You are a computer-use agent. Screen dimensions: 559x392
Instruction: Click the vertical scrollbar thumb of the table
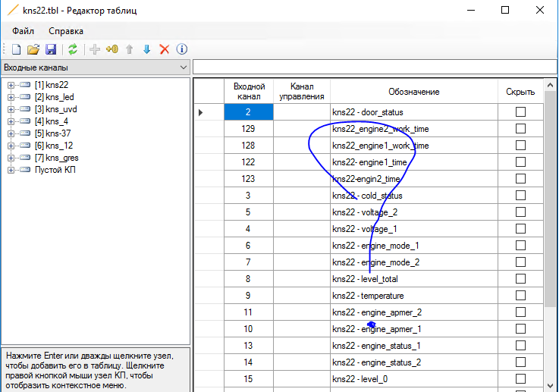coord(550,199)
